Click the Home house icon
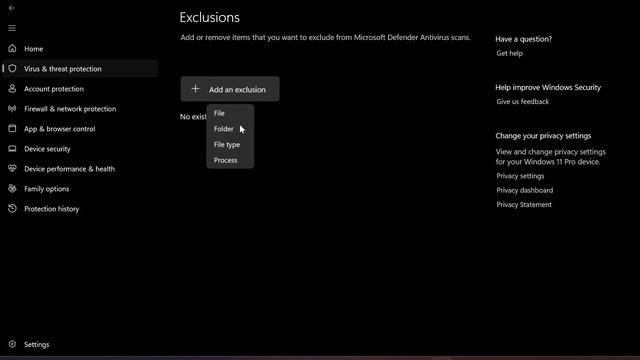 point(12,49)
